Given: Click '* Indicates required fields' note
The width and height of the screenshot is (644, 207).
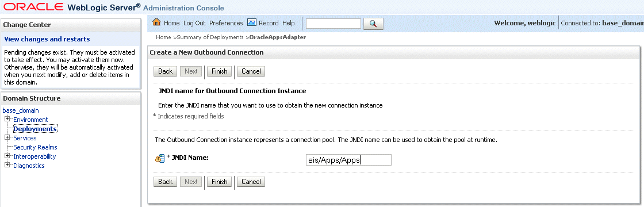Looking at the screenshot, I should click(188, 116).
